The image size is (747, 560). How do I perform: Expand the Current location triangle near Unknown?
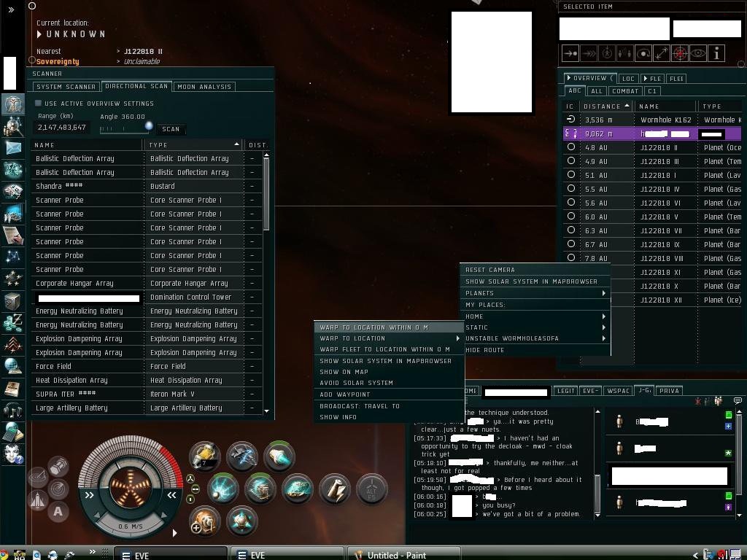pos(39,34)
